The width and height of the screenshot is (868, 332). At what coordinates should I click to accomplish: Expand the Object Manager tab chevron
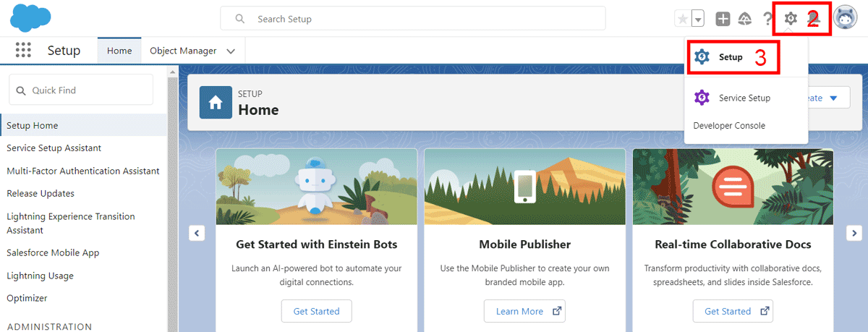coord(231,51)
